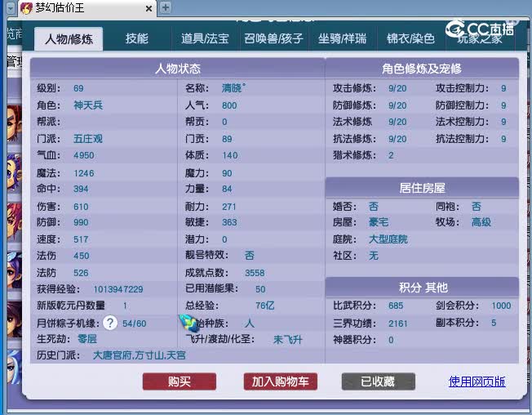Open the 召唤兽/孩子 tab
The height and width of the screenshot is (415, 532).
[273, 38]
